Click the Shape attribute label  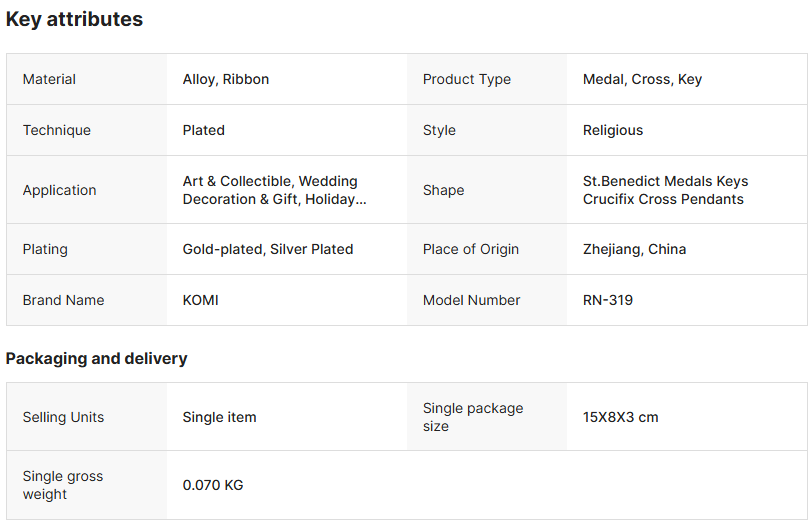coord(443,190)
